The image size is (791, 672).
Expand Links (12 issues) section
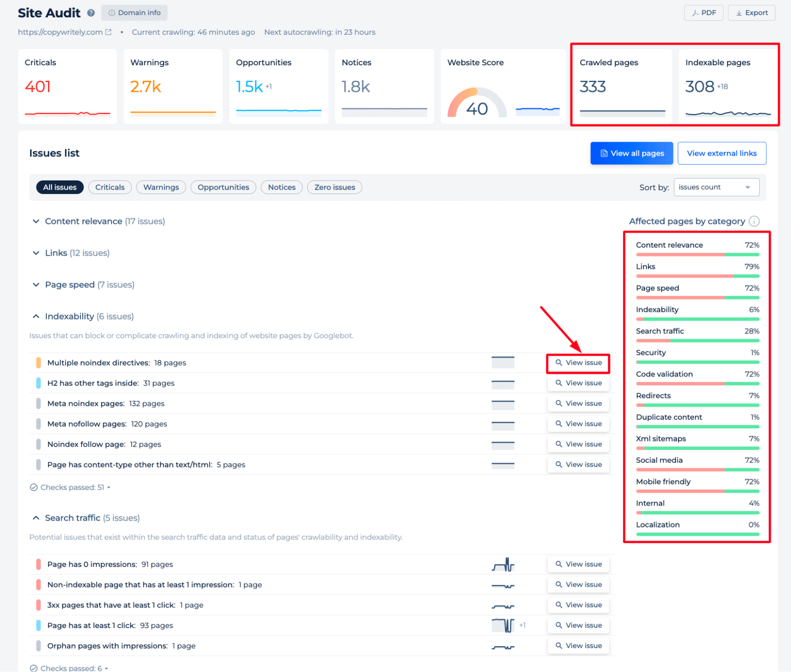pyautogui.click(x=71, y=253)
